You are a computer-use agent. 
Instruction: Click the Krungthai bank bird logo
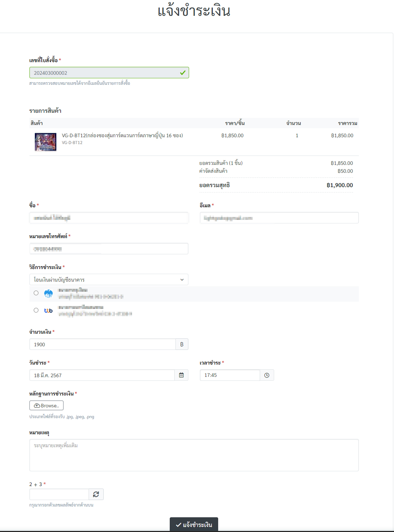[48, 293]
